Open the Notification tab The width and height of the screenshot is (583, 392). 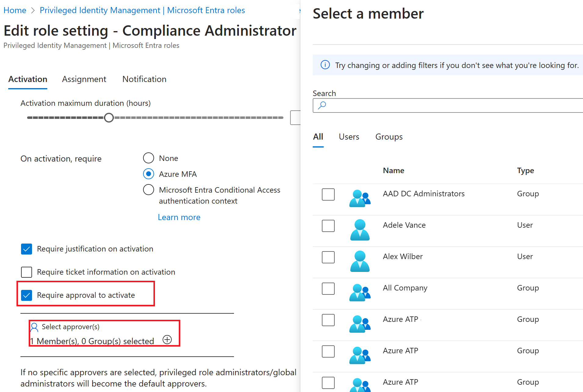144,79
